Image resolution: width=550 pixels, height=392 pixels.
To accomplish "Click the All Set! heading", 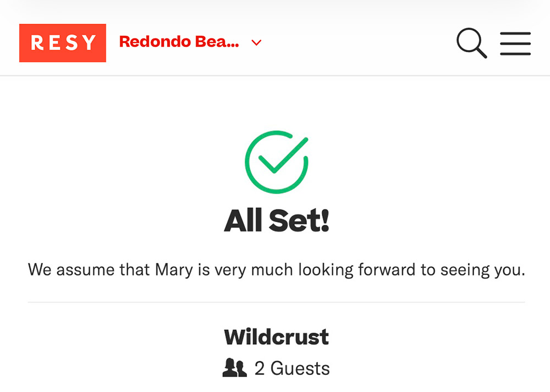I will [x=277, y=221].
